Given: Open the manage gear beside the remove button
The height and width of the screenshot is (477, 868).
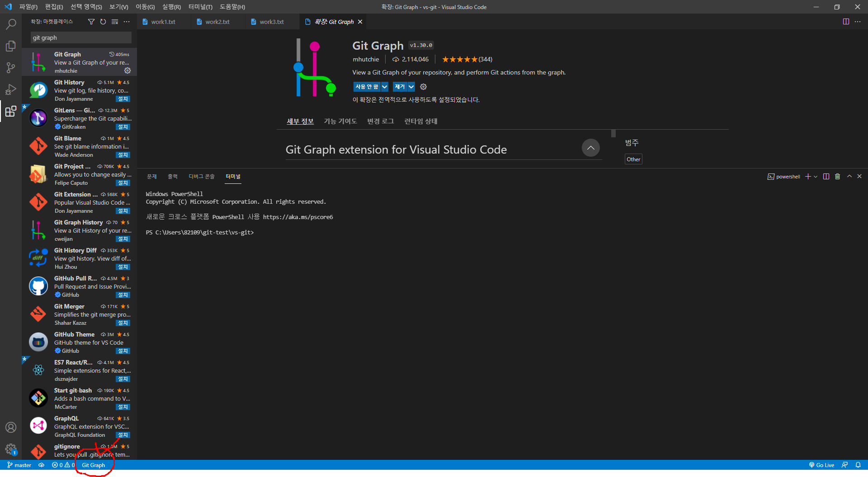Looking at the screenshot, I should tap(423, 87).
